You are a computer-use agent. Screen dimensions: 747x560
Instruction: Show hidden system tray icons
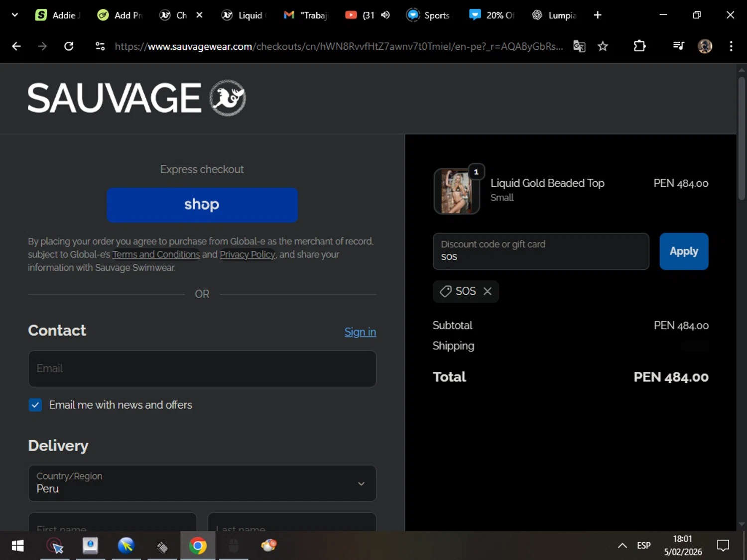622,546
